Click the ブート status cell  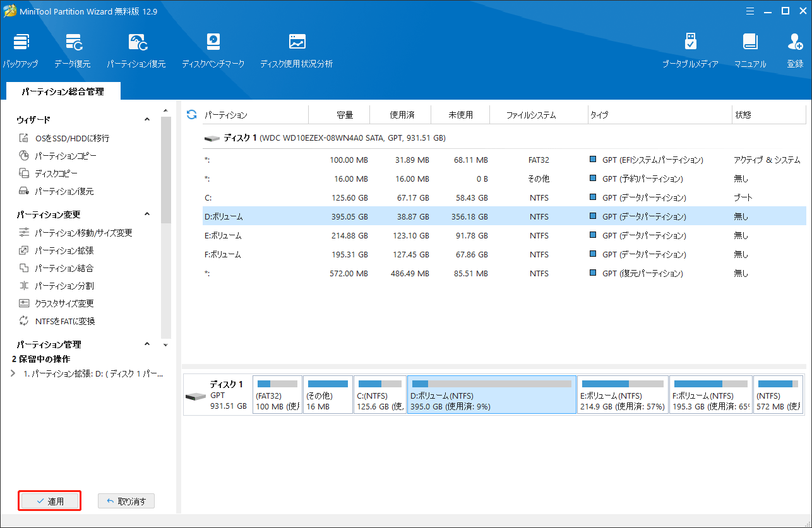(x=743, y=197)
